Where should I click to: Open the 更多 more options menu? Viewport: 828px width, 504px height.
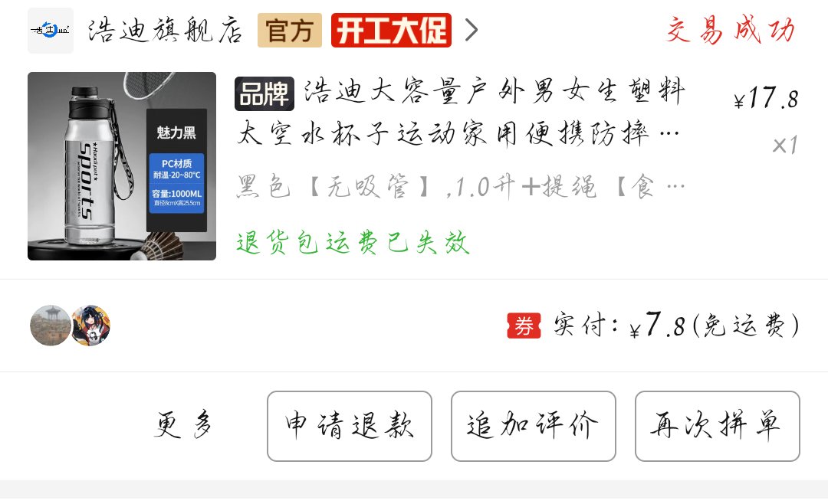pyautogui.click(x=183, y=425)
